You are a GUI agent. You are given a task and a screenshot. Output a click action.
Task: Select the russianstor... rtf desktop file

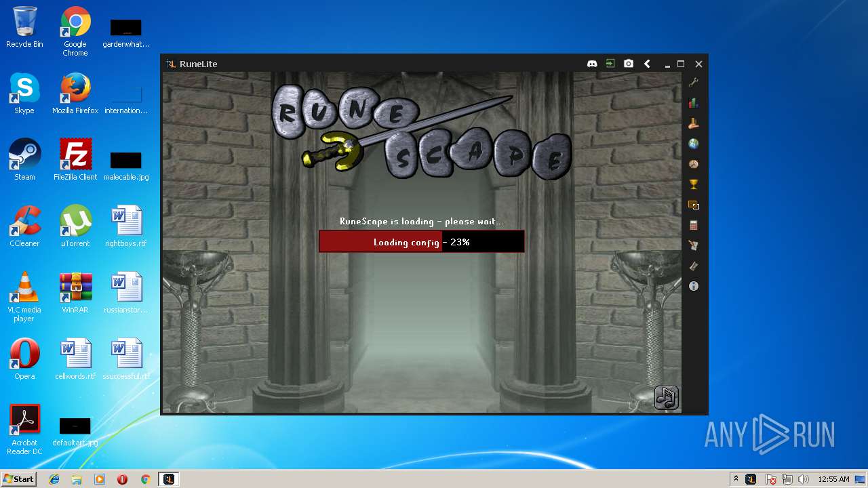126,293
